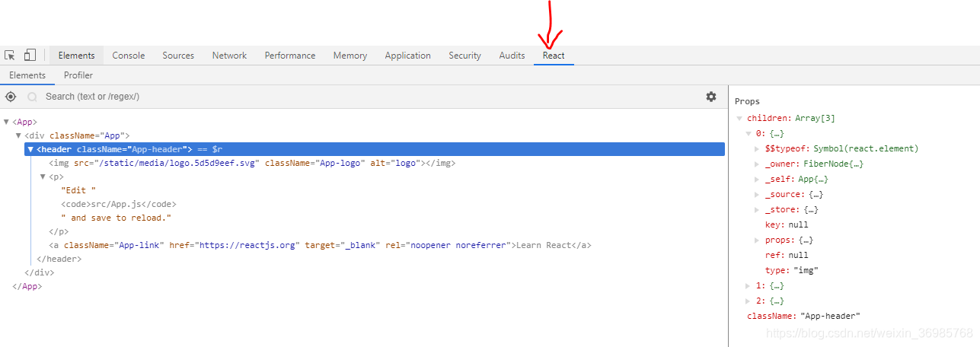This screenshot has width=980, height=347.
Task: Collapse the children Array[3] property
Action: click(x=739, y=119)
